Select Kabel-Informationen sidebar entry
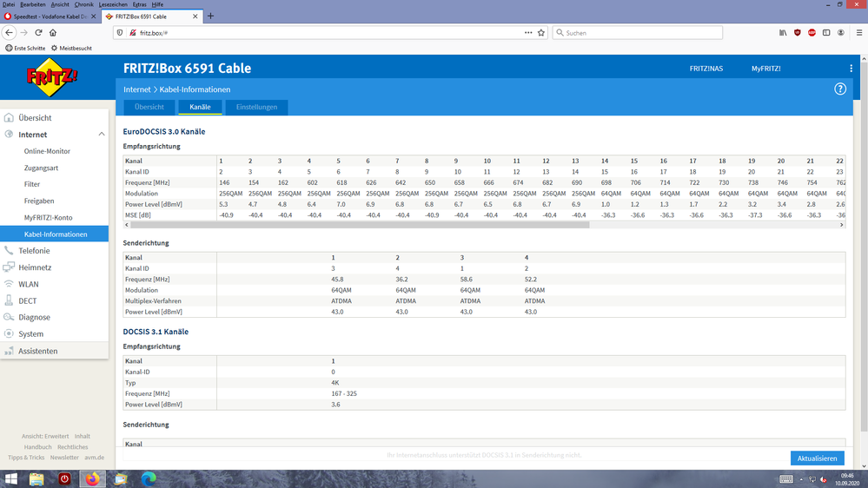This screenshot has width=868, height=488. 54,234
